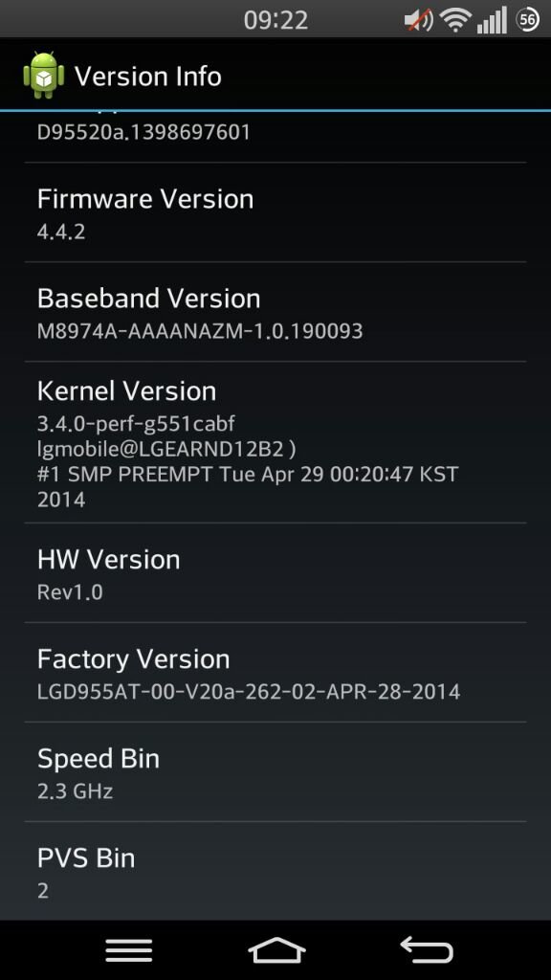Viewport: 551px width, 980px height.
Task: Tap the muted sound status icon
Action: pyautogui.click(x=419, y=21)
